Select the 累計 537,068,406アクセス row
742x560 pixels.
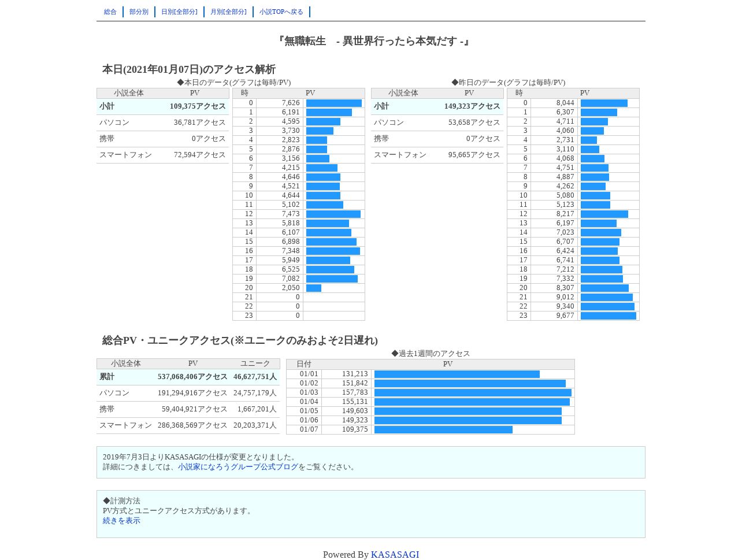(188, 377)
